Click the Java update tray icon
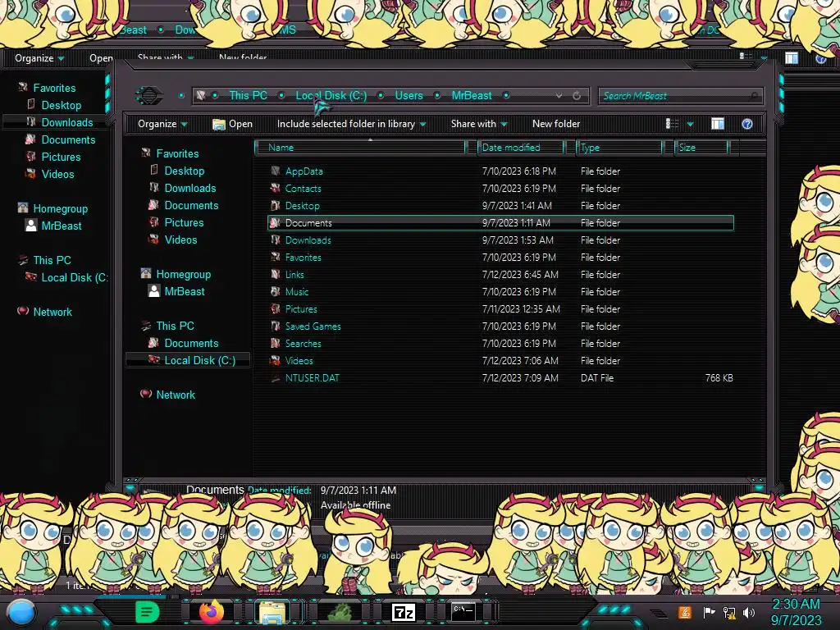The image size is (840, 630). pos(685,612)
